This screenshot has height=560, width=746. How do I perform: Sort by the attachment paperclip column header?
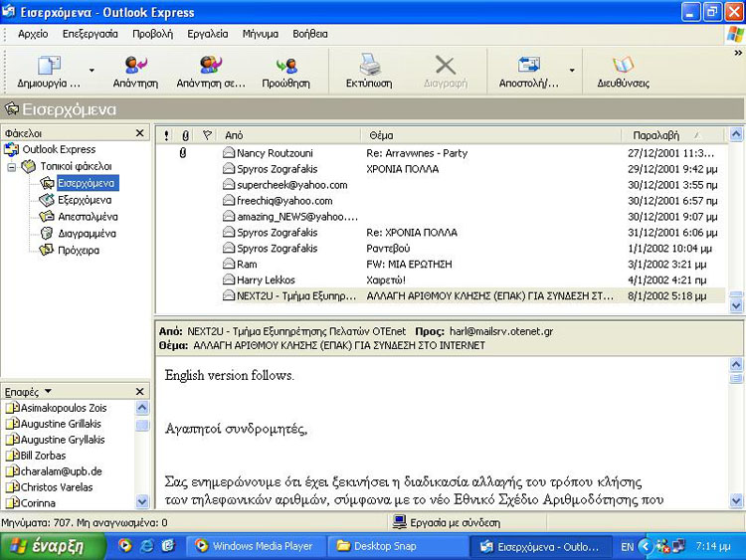[185, 135]
